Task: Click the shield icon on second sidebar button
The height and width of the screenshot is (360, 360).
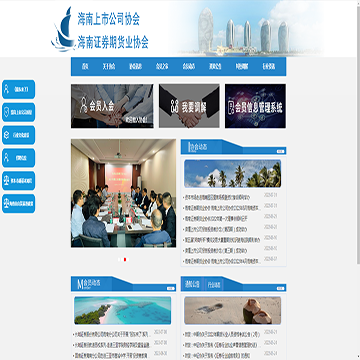Action: coord(6,112)
